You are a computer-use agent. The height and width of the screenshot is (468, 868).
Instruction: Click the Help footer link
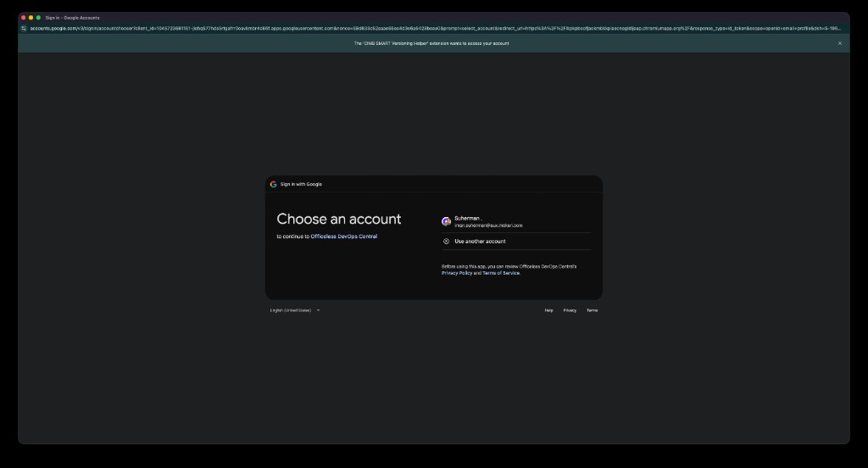548,310
